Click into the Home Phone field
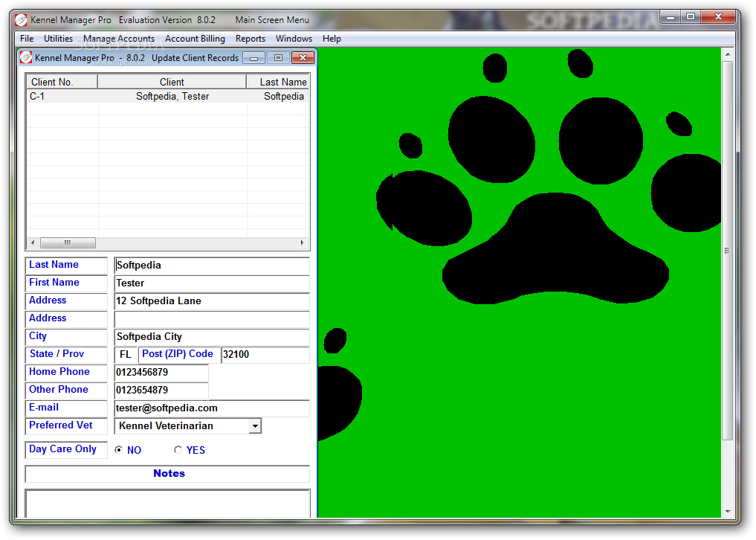The width and height of the screenshot is (756, 540). pyautogui.click(x=161, y=373)
